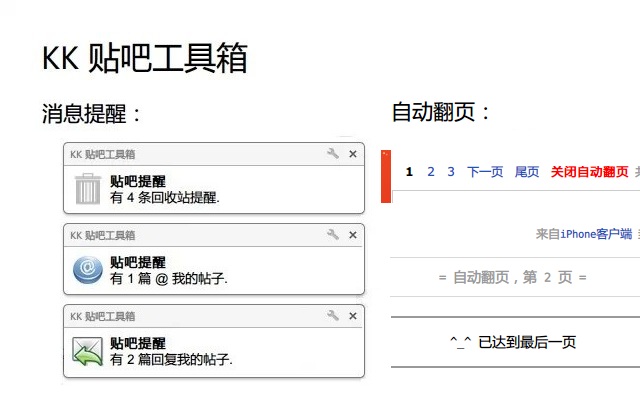Click title bar of the @-mention notification
Viewport: 640px width, 400px height.
coord(214,235)
